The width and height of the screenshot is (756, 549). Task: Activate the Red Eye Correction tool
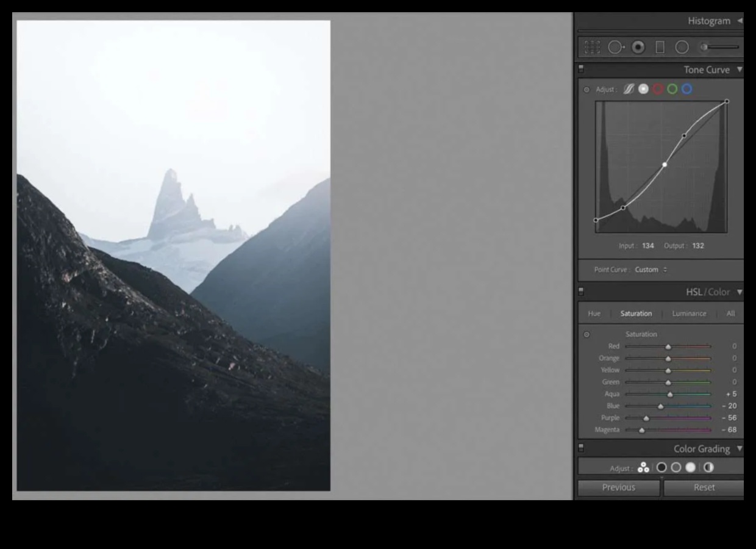(x=638, y=47)
